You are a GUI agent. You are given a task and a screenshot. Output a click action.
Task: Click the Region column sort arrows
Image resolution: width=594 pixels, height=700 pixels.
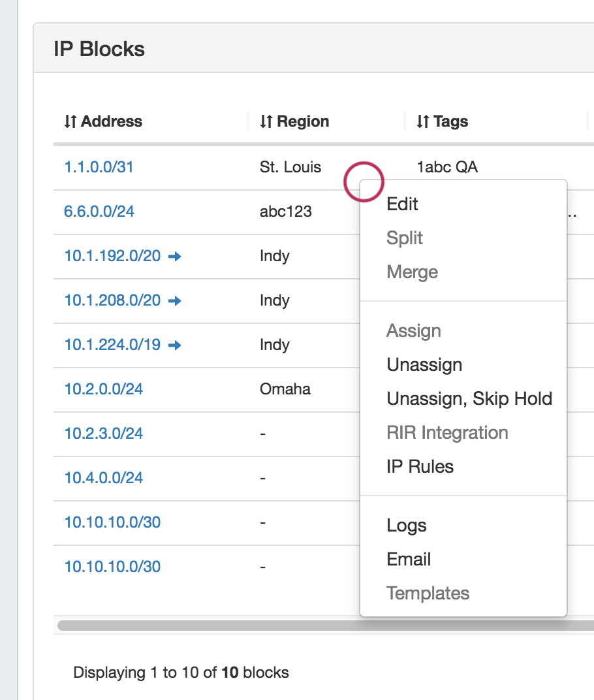click(266, 121)
